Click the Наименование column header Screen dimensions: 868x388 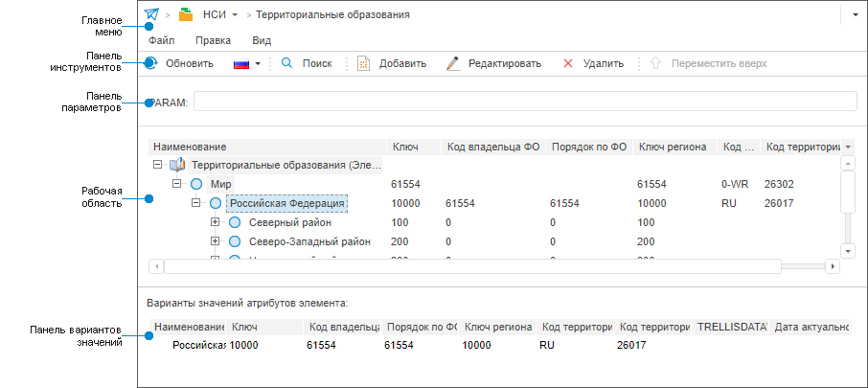[x=190, y=147]
